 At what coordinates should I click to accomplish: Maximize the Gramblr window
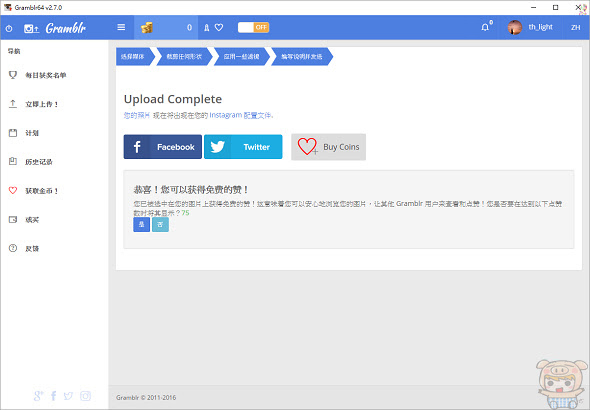pyautogui.click(x=556, y=7)
